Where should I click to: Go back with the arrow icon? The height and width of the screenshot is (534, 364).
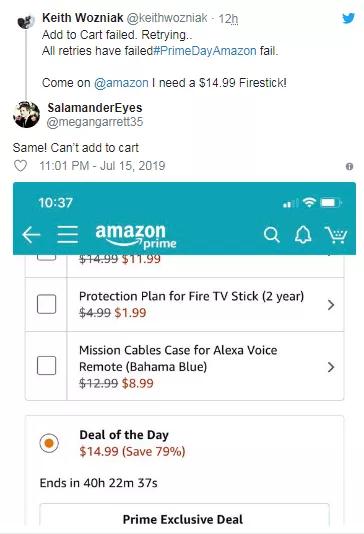31,235
